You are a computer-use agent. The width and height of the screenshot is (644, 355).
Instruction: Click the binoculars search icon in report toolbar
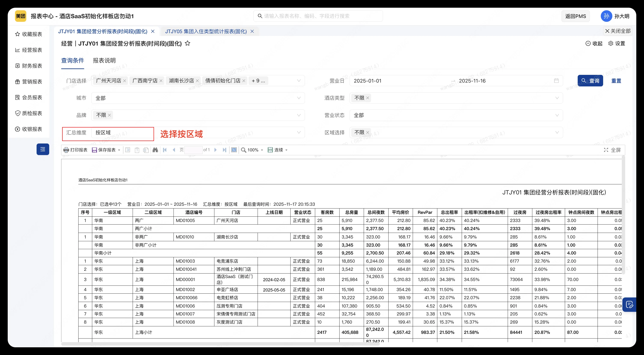[155, 150]
